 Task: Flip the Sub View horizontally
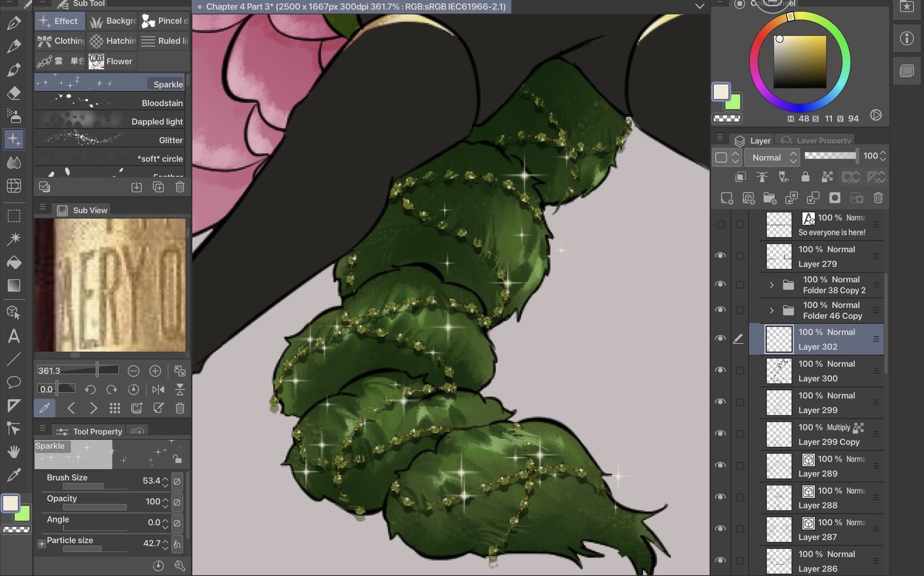[x=158, y=389]
